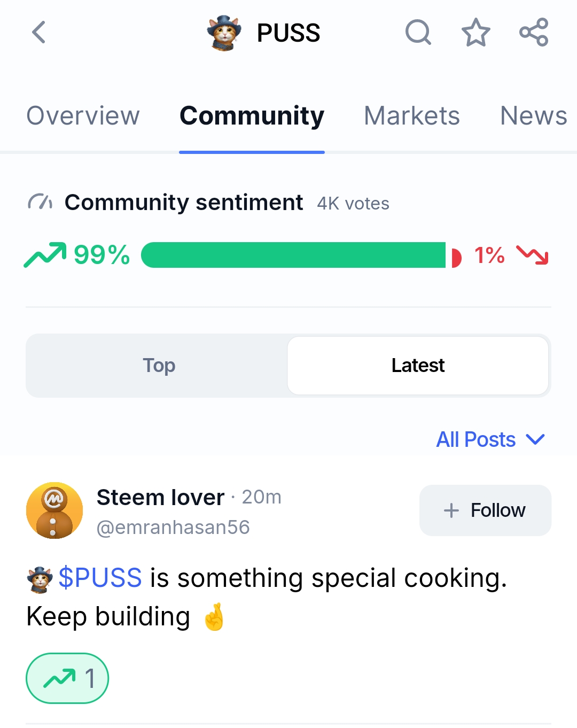Tap the community sentiment gauge icon
577x728 pixels.
pos(41,202)
